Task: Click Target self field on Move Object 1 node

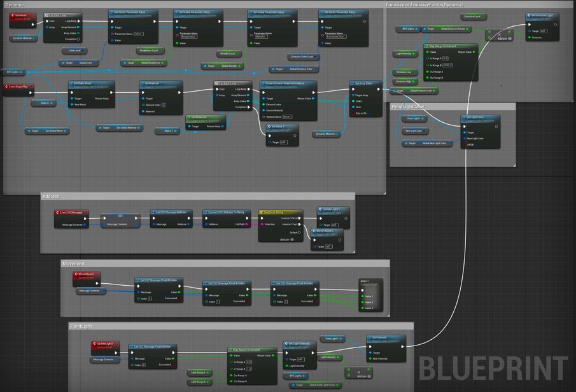Action: pyautogui.click(x=329, y=246)
